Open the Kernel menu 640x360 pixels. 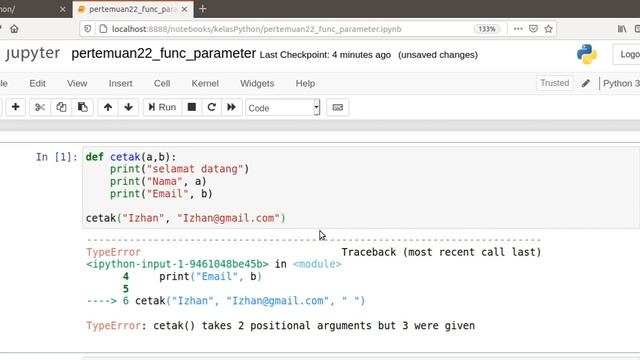click(205, 83)
